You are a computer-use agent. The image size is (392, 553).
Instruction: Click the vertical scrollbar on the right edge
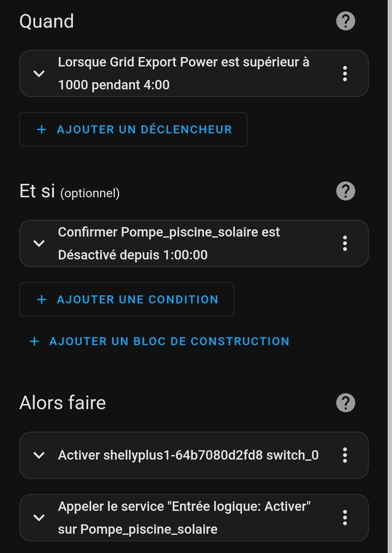tap(389, 276)
